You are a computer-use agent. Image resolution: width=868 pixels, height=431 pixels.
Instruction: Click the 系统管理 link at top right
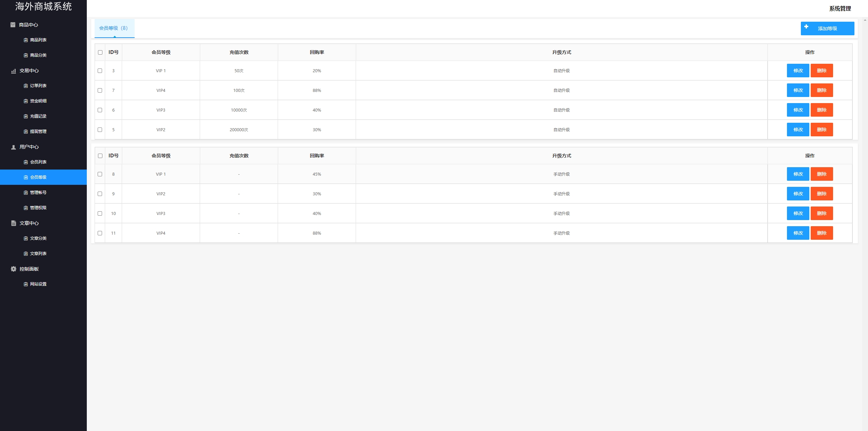click(x=840, y=9)
